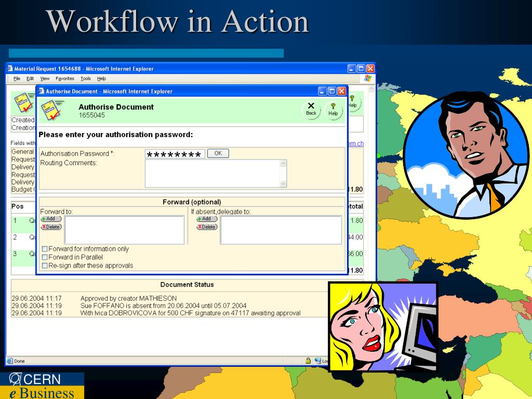Image resolution: width=532 pixels, height=399 pixels.
Task: Open the Tools menu
Action: pos(86,78)
